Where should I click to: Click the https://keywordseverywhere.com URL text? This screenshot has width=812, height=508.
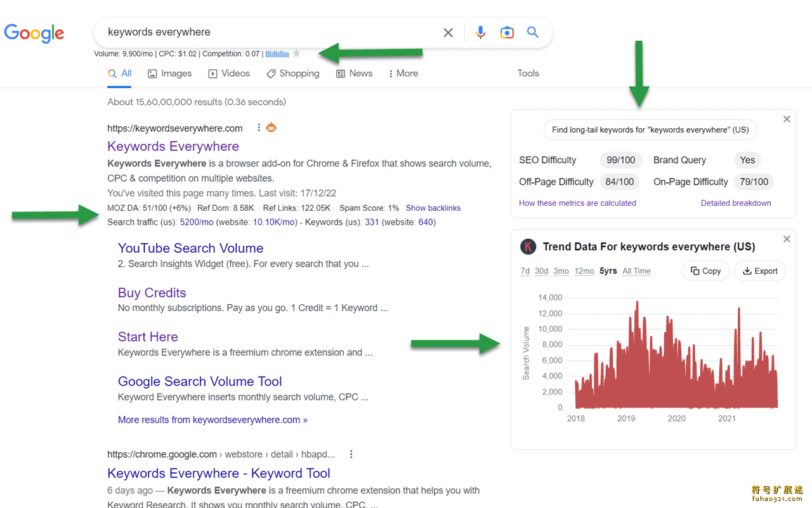click(x=175, y=128)
